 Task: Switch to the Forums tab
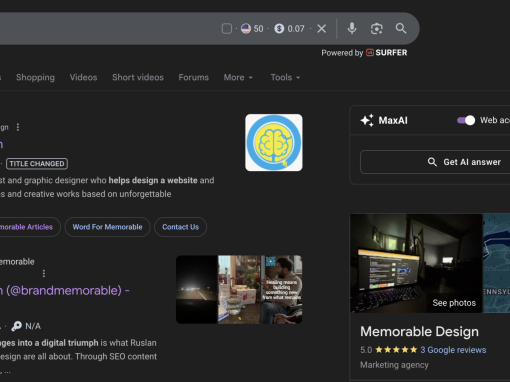click(193, 77)
